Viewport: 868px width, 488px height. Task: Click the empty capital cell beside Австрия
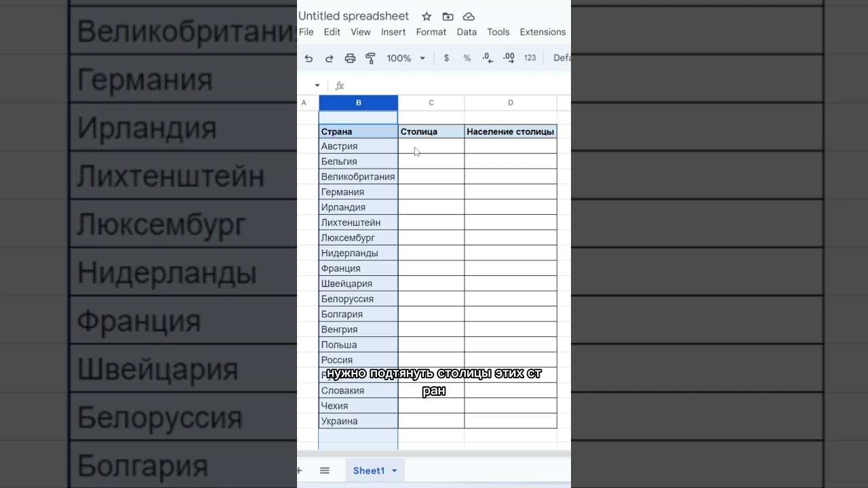pos(431,146)
